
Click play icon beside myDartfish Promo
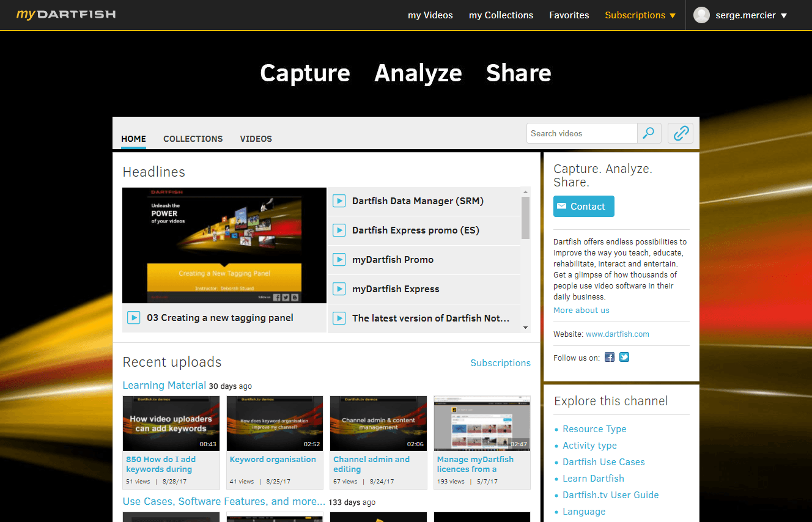coord(339,260)
